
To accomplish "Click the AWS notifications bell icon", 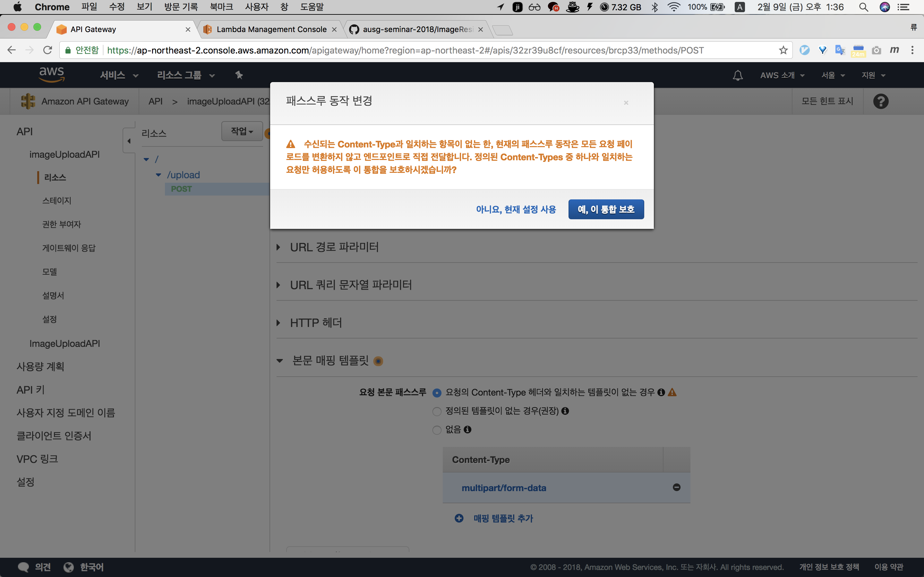I will [x=738, y=75].
